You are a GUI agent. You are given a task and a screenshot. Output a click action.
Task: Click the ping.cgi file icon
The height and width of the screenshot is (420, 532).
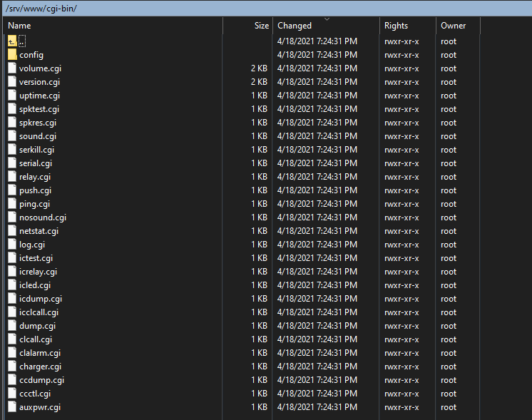click(12, 204)
